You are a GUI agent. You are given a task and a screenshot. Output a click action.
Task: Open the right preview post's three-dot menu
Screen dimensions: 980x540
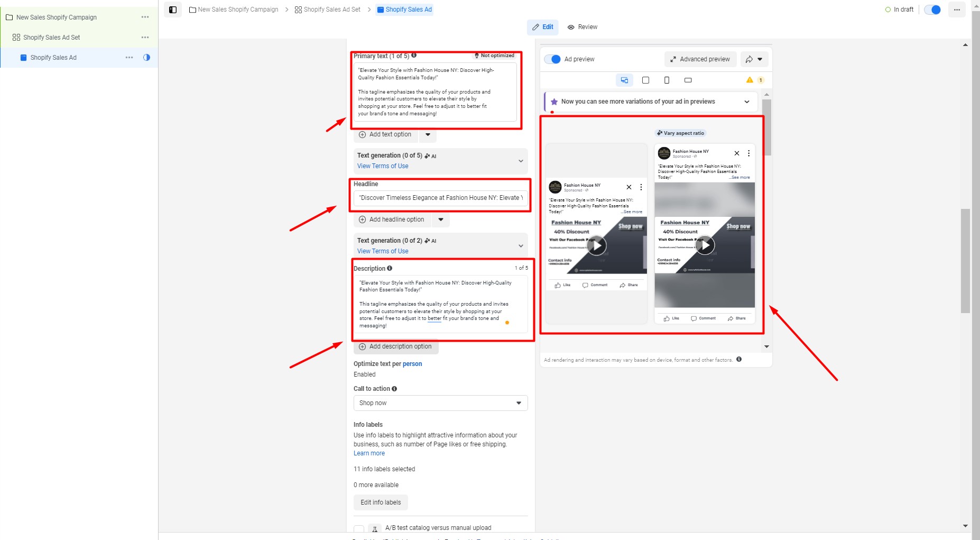[x=748, y=153]
